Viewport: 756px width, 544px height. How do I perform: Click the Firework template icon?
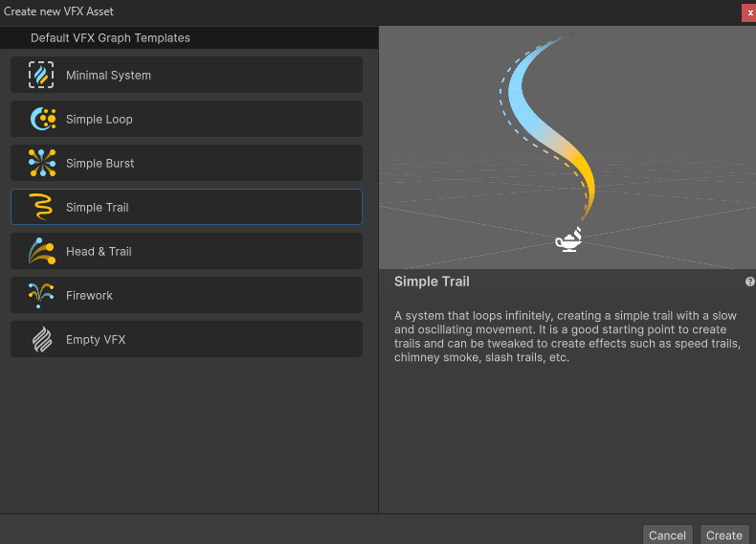coord(41,295)
